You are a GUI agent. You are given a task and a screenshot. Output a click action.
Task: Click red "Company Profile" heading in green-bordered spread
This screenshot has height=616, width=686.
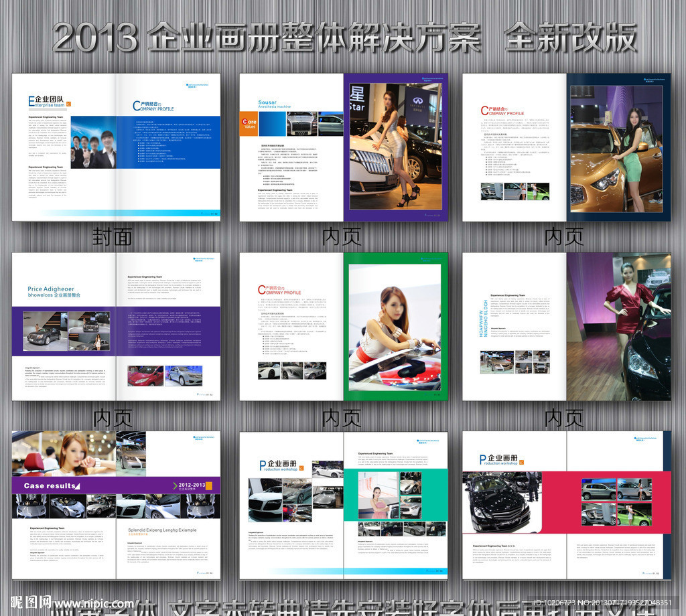pyautogui.click(x=279, y=290)
